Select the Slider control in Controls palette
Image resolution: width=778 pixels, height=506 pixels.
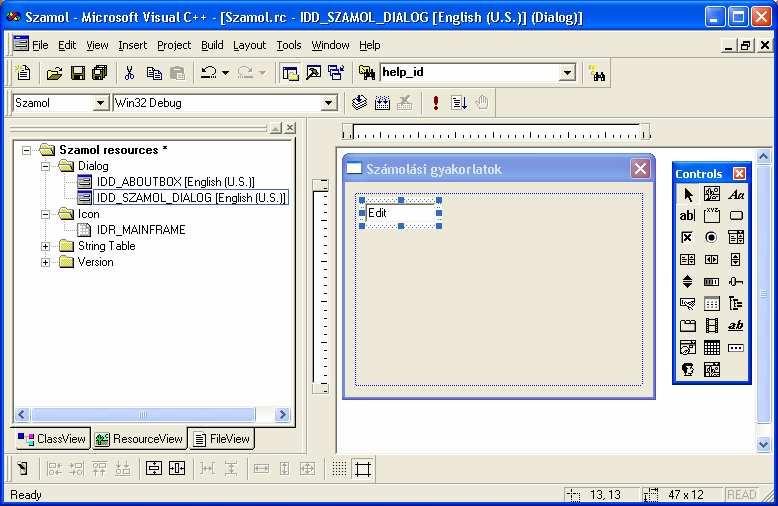click(736, 281)
